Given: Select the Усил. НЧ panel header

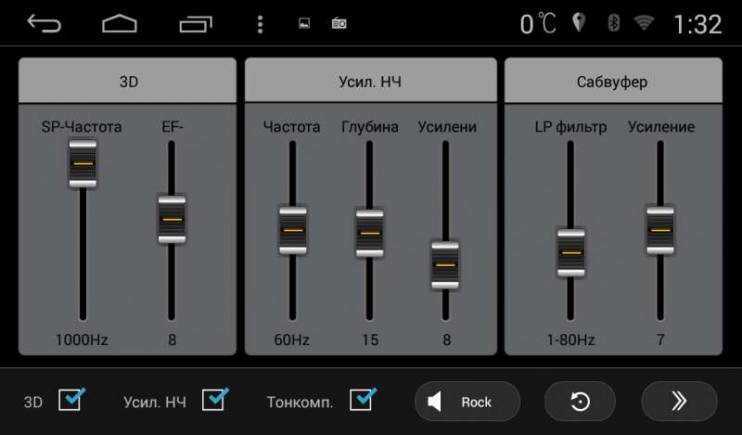Looking at the screenshot, I should pos(371,80).
